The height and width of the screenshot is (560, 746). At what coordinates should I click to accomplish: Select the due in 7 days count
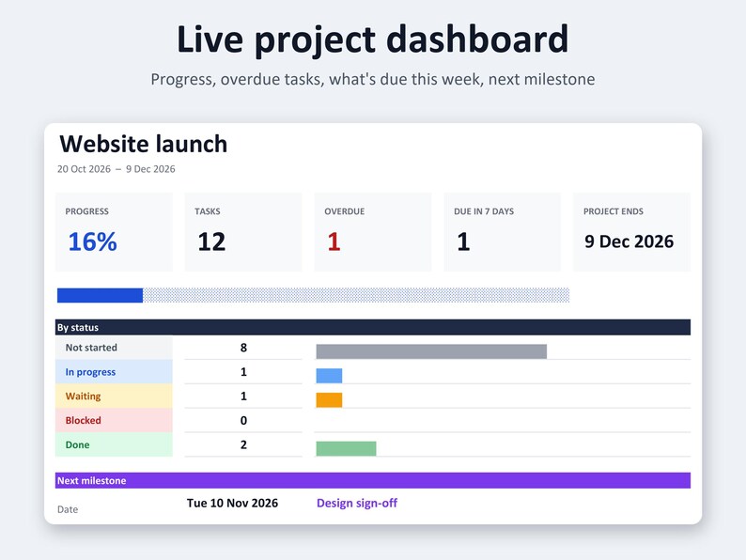tap(463, 241)
